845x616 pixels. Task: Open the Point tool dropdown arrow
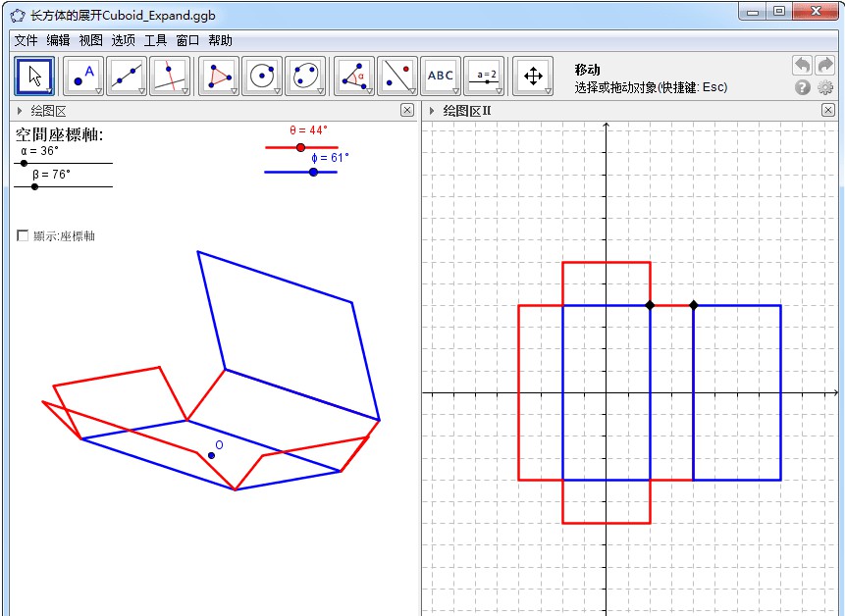(98, 91)
